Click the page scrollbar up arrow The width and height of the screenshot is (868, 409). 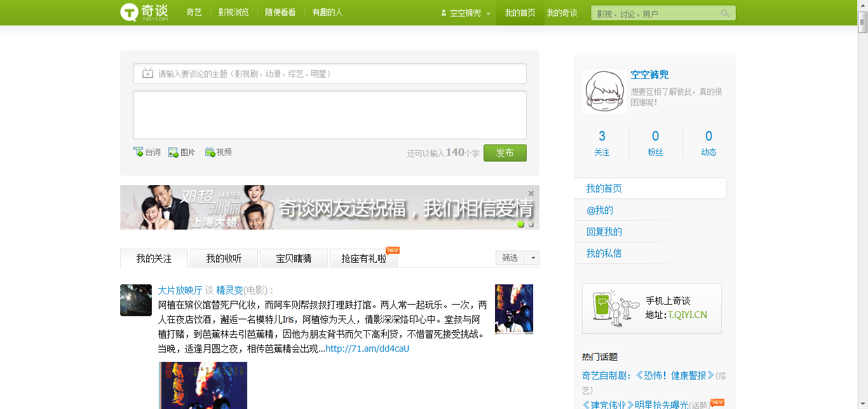[862, 5]
